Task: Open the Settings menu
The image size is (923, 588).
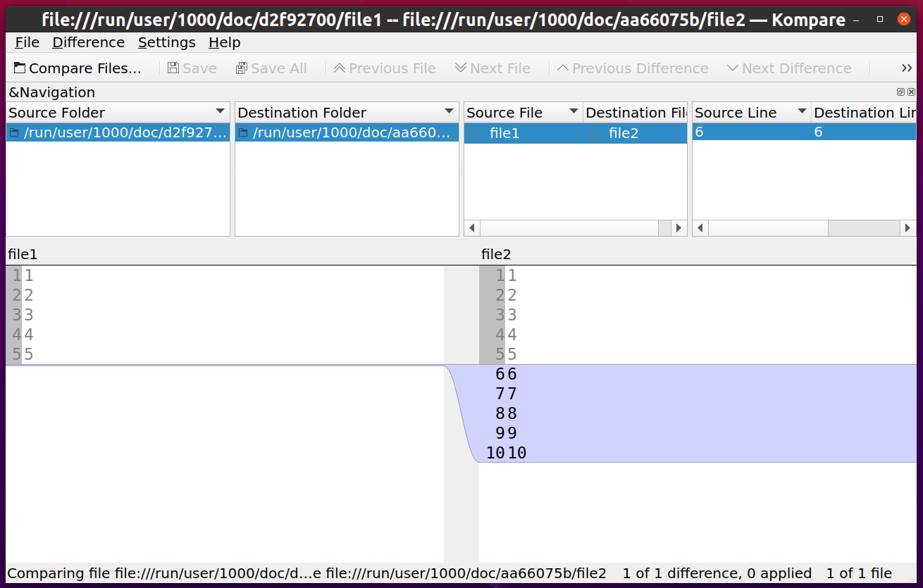Action: pyautogui.click(x=166, y=42)
